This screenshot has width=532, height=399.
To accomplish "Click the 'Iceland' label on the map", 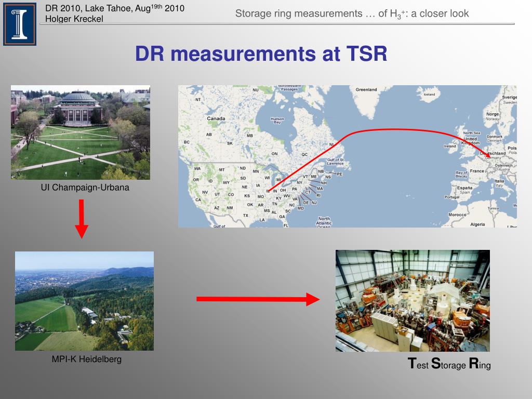I will pyautogui.click(x=429, y=95).
